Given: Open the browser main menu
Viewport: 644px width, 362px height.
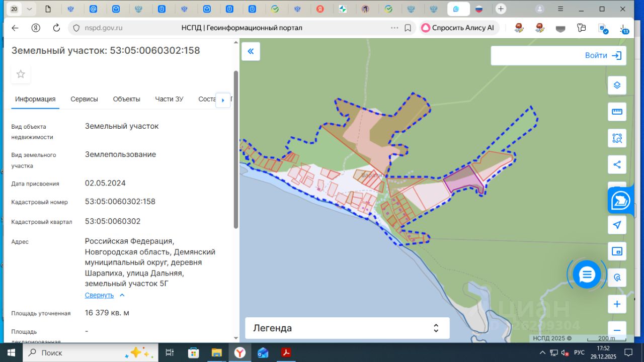Looking at the screenshot, I should (560, 9).
